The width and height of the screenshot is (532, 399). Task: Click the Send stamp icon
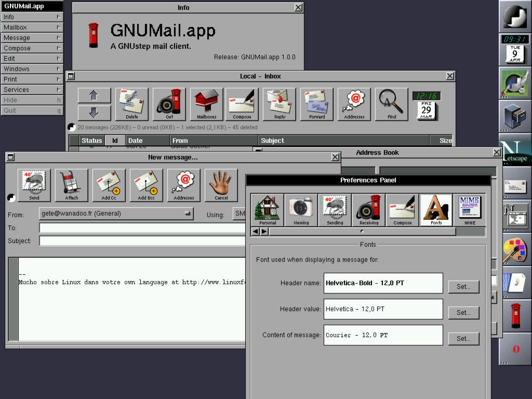pyautogui.click(x=34, y=185)
